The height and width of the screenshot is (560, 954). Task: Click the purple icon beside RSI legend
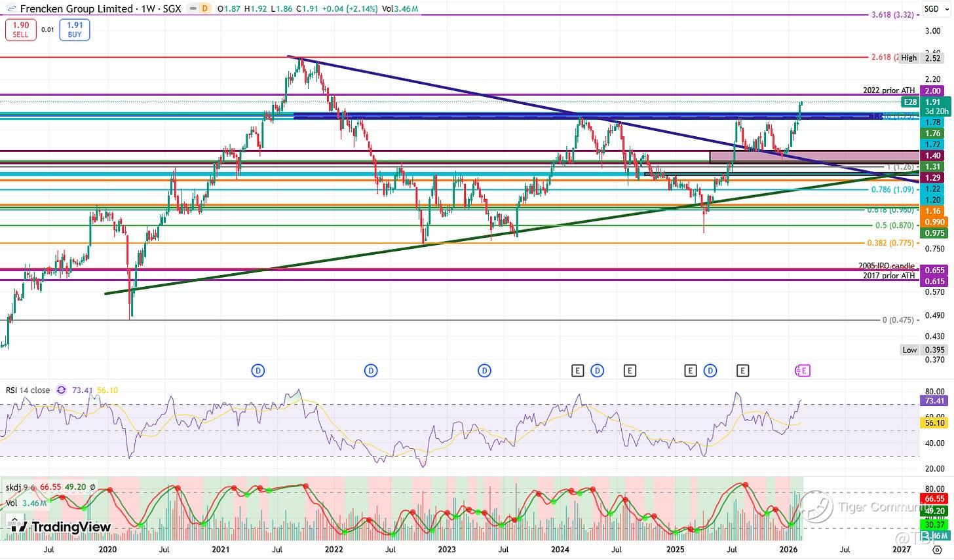(x=61, y=390)
